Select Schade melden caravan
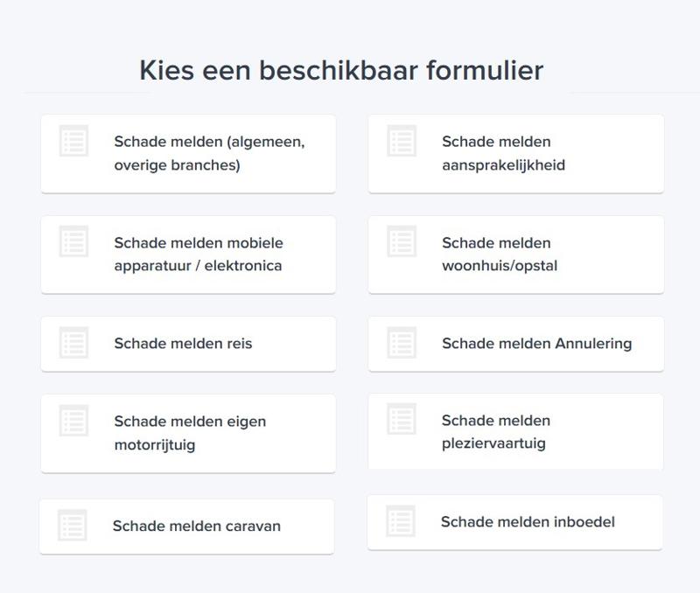 click(x=197, y=527)
